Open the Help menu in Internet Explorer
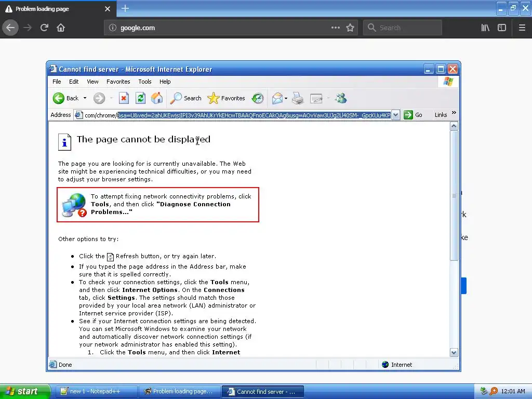532x399 pixels. point(165,82)
